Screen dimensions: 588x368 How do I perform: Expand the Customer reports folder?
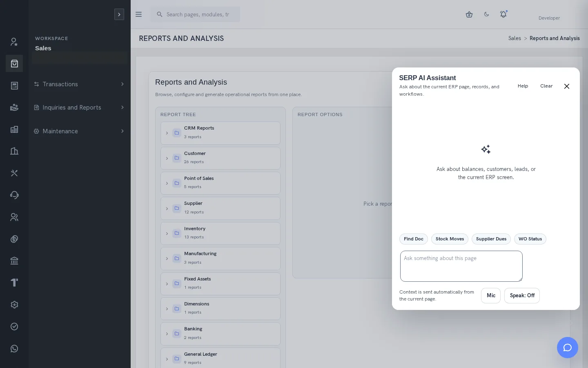220,158
